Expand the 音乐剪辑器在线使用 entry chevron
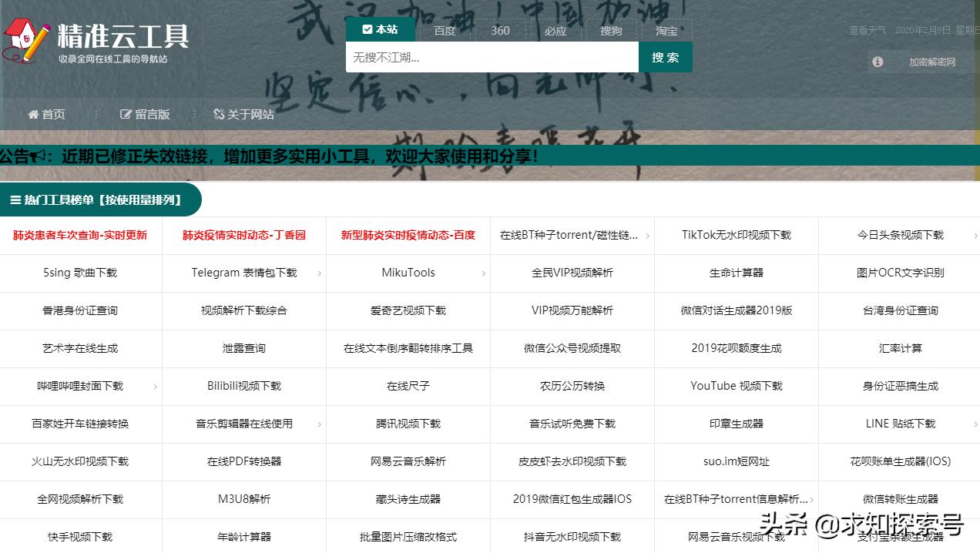 pyautogui.click(x=318, y=424)
